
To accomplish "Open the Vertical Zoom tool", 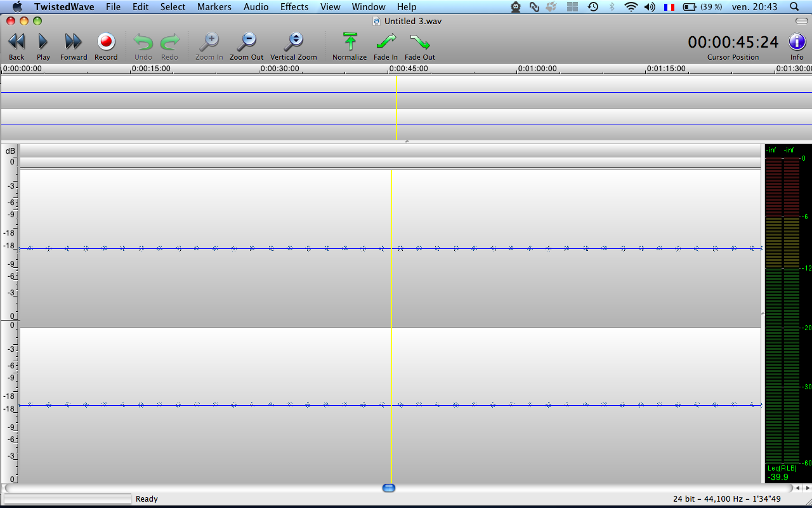I will [x=294, y=42].
